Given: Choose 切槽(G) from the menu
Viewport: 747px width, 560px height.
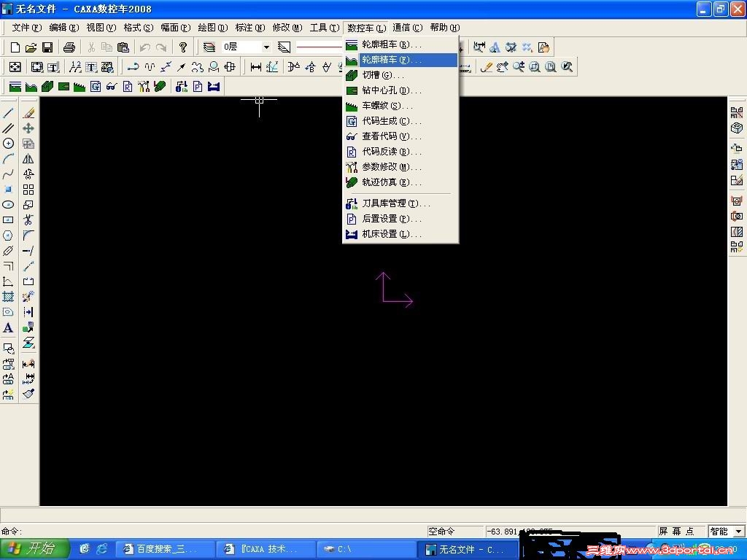Looking at the screenshot, I should [x=400, y=75].
